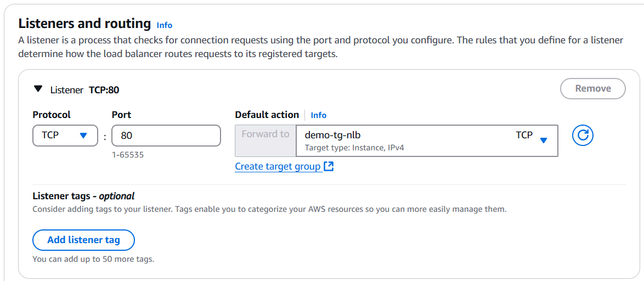Collapse the Listener TCP:80 section triangle

[38, 89]
